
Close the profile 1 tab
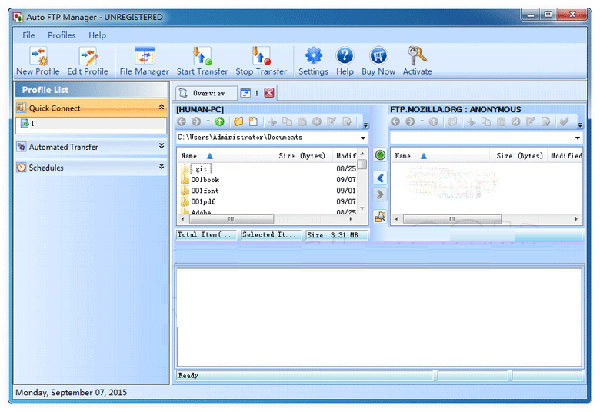point(269,93)
